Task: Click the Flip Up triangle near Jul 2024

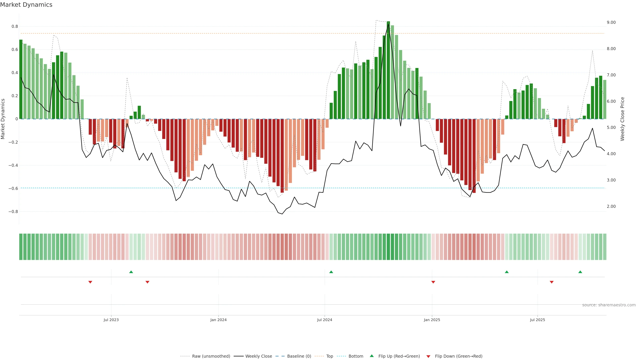Action: click(x=331, y=272)
